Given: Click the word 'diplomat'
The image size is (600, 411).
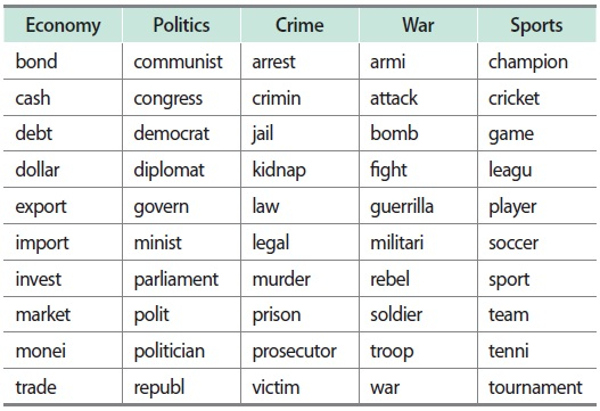Looking at the screenshot, I should tap(169, 170).
